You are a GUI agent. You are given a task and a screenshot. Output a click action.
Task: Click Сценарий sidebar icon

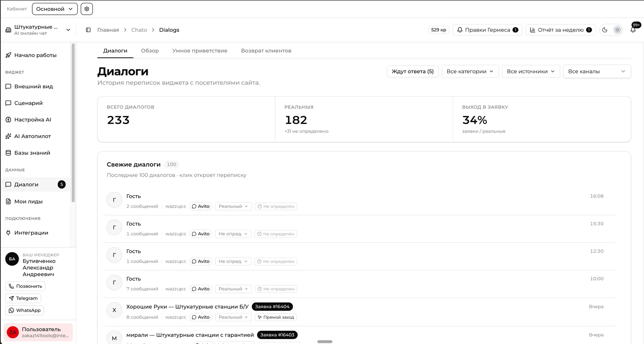click(8, 103)
